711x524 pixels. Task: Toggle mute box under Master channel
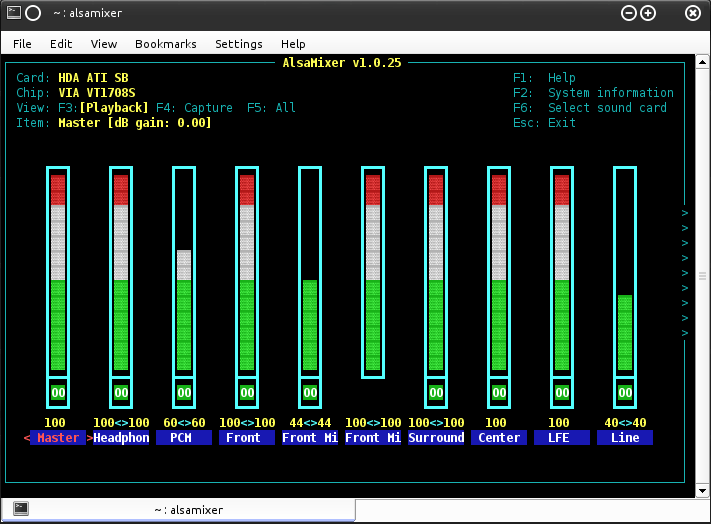point(58,393)
